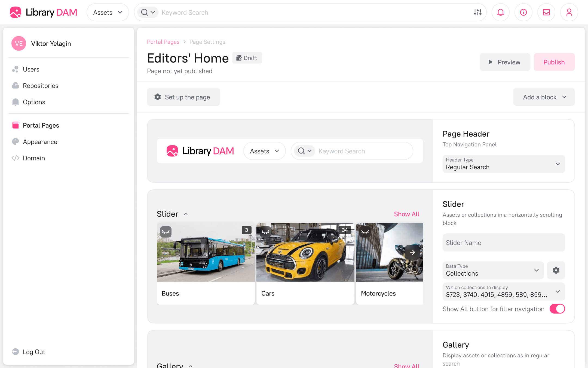This screenshot has height=368, width=588.
Task: Open slider data type settings gear
Action: coord(556,270)
